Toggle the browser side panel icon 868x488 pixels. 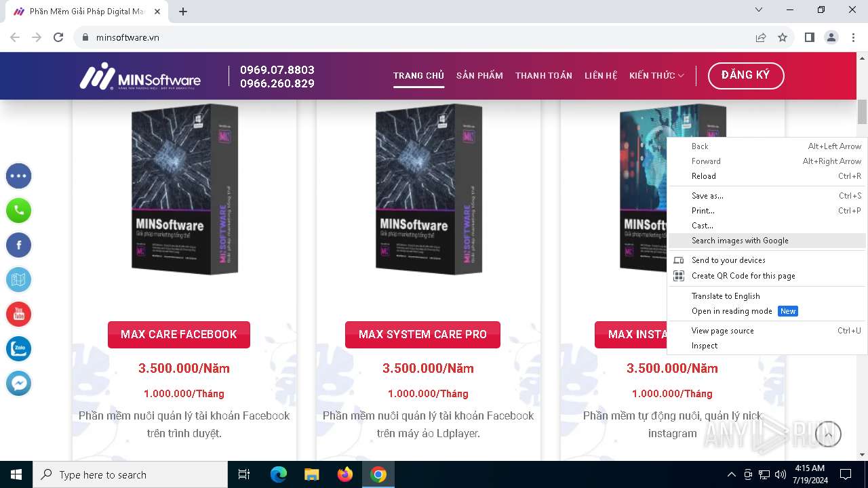[809, 37]
